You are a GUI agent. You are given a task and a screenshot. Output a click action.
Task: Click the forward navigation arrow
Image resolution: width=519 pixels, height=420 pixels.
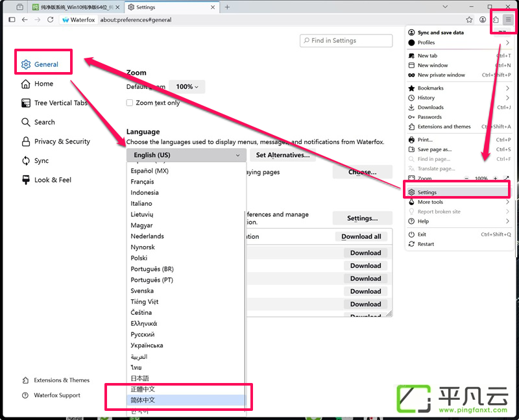38,19
